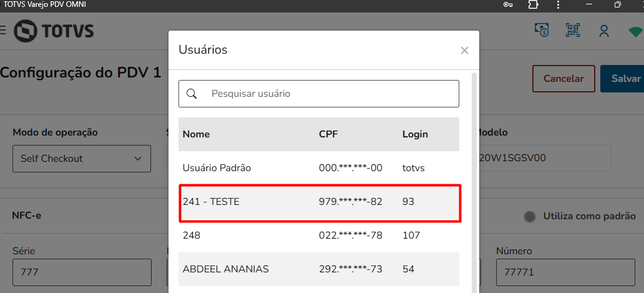Click the password key icon in title bar
This screenshot has height=293, width=644.
pos(509,4)
